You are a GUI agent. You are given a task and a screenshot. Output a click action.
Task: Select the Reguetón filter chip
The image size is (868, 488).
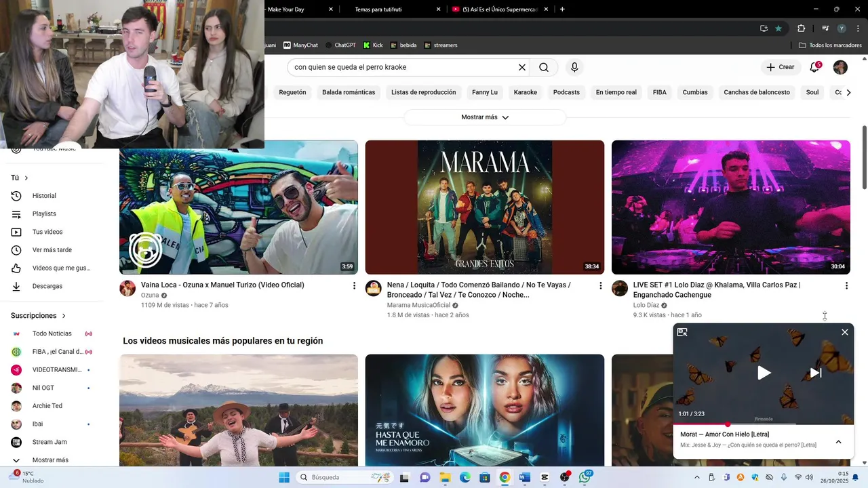pos(292,92)
